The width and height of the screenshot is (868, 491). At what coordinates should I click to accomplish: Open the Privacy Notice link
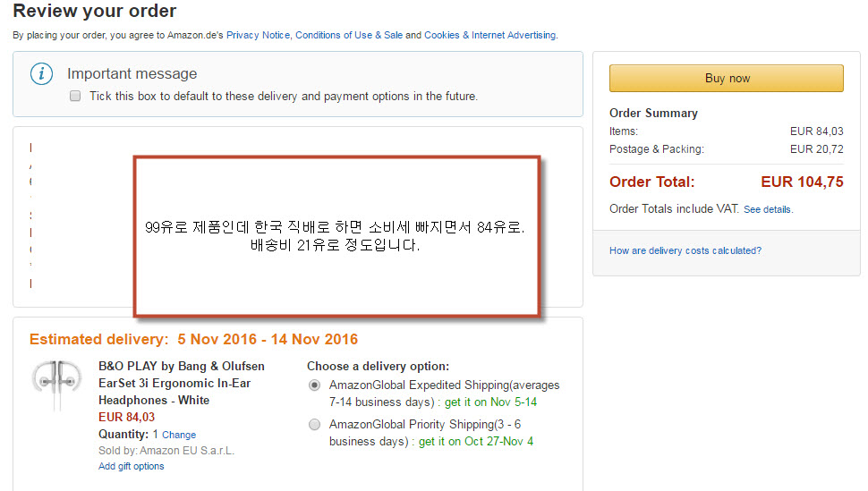click(258, 35)
